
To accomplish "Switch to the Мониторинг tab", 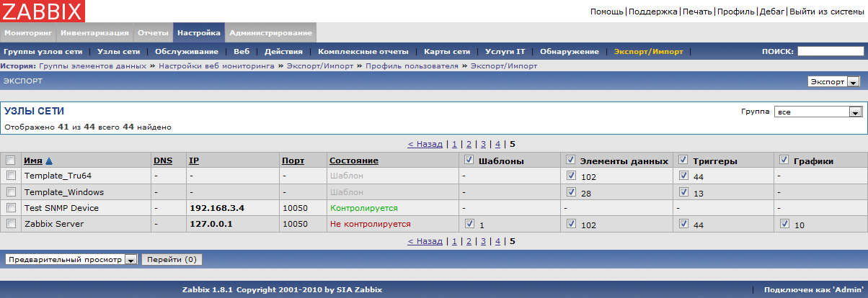I will coord(28,33).
